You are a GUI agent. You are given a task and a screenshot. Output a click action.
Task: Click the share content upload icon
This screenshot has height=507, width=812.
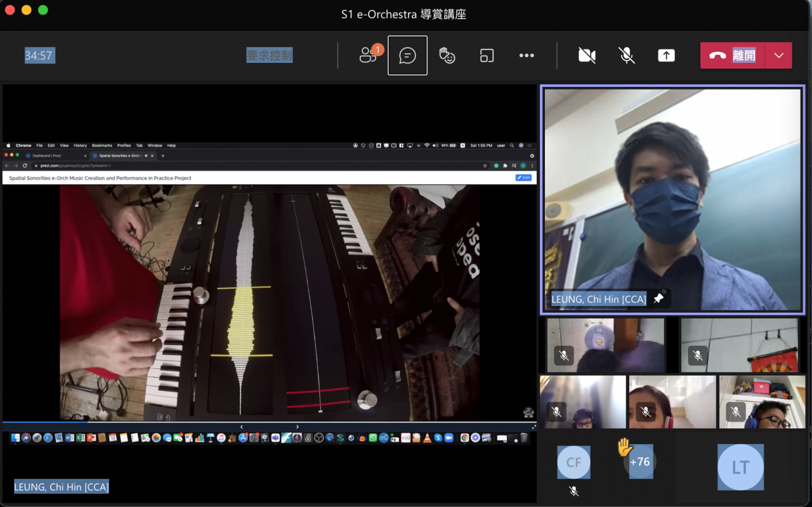666,56
